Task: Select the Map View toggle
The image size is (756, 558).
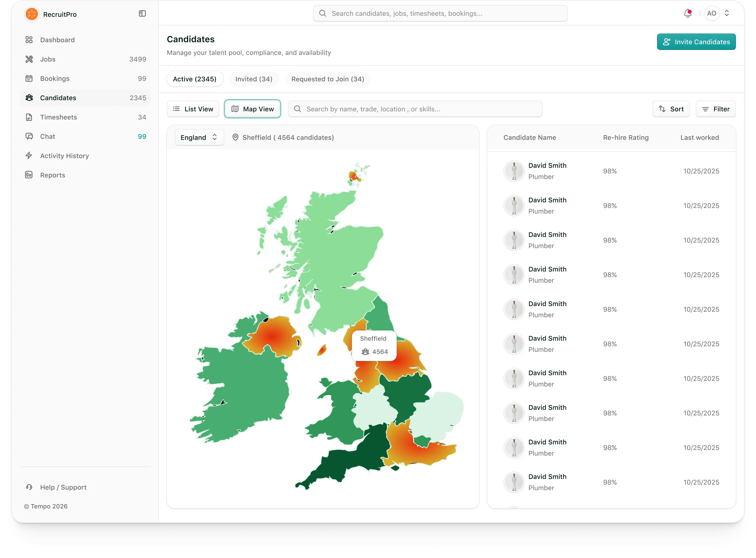Action: 252,109
